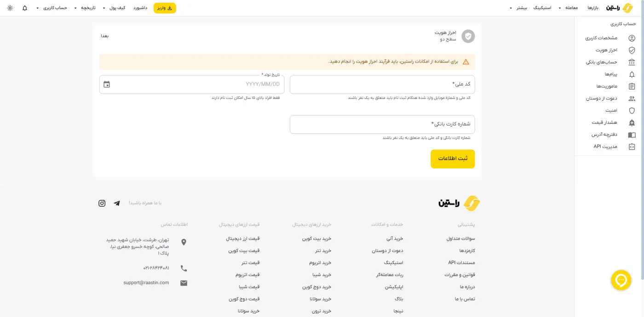Click the Raastin logo in footer
Screen dimensions: 644x317
(x=459, y=203)
